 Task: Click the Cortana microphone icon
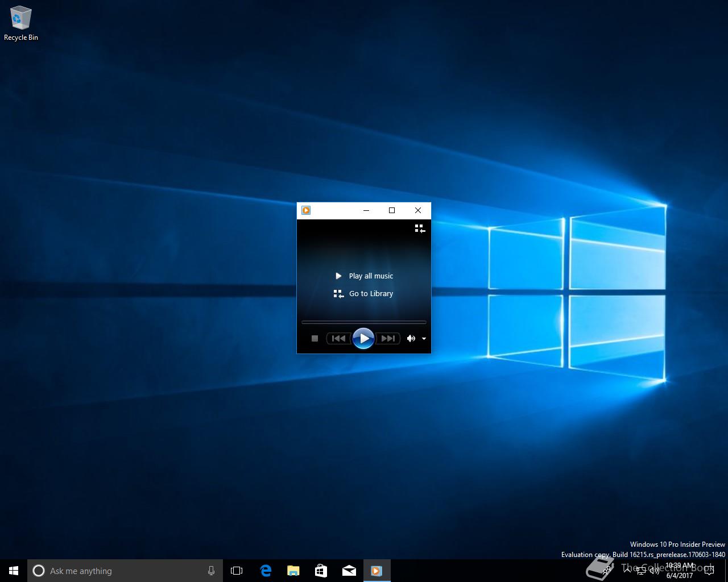211,571
